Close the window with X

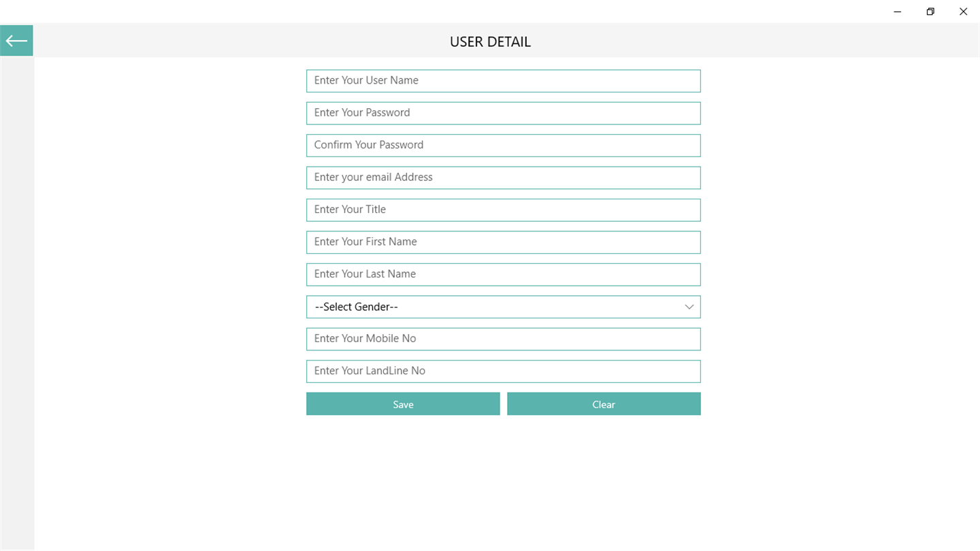(963, 12)
